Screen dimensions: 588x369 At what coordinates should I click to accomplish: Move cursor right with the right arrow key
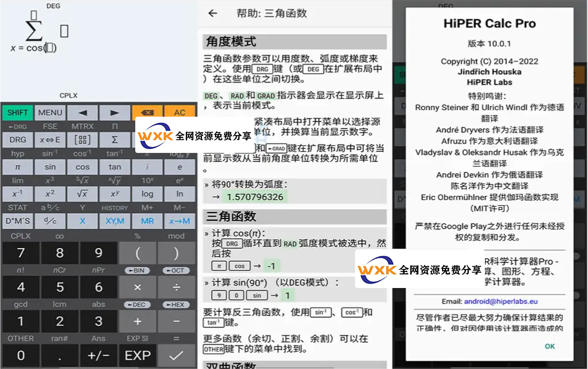point(115,112)
